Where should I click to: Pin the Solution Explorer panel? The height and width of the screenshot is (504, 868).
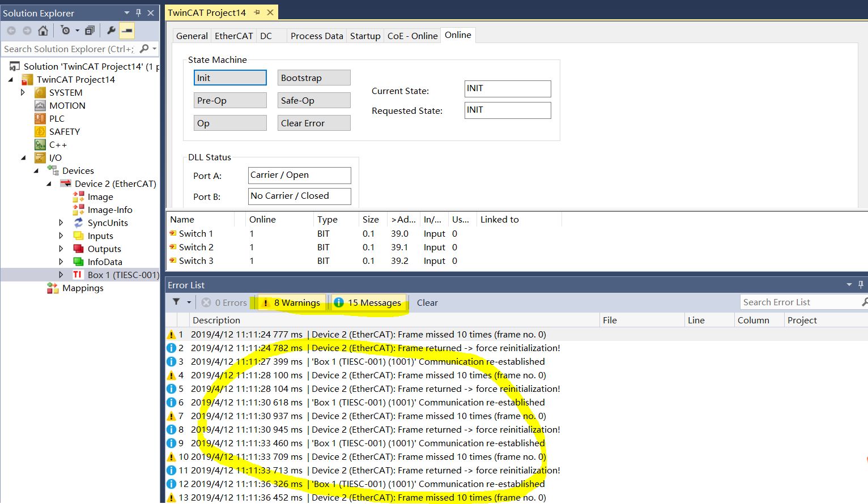pyautogui.click(x=139, y=13)
